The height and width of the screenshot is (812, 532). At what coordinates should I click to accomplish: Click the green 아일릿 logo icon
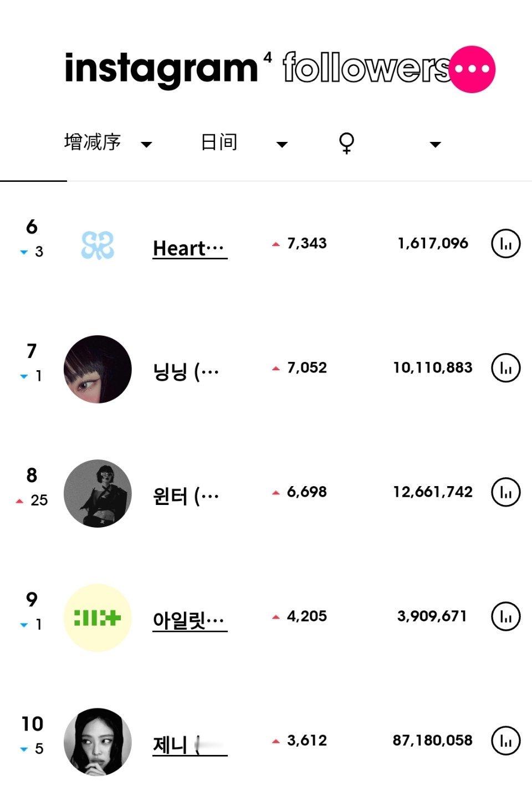98,617
